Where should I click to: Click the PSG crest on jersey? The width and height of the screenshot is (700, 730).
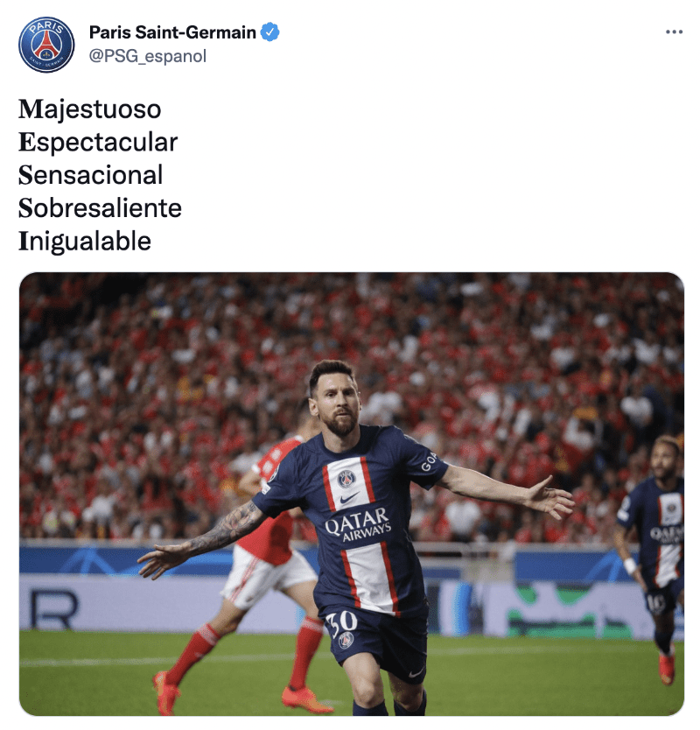point(346,479)
